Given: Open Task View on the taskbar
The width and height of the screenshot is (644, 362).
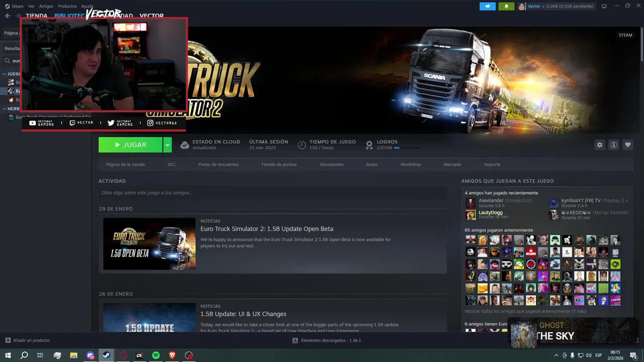Looking at the screenshot, I should (40, 355).
